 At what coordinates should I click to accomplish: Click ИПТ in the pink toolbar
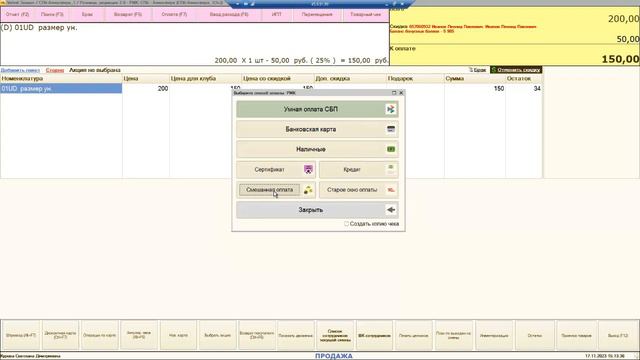pos(277,14)
